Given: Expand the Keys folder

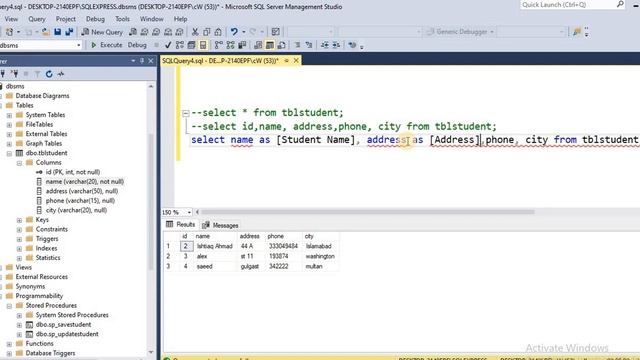Looking at the screenshot, I should tap(19, 220).
